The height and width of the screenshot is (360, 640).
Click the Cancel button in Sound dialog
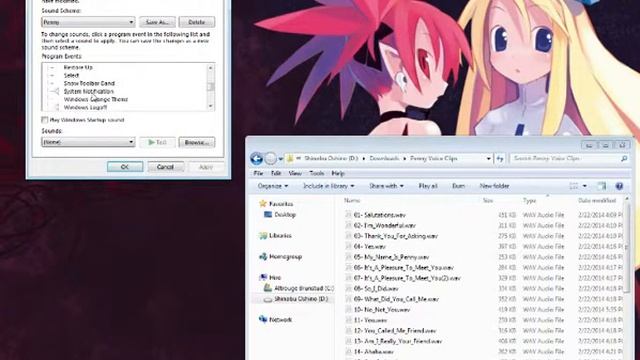pos(165,167)
